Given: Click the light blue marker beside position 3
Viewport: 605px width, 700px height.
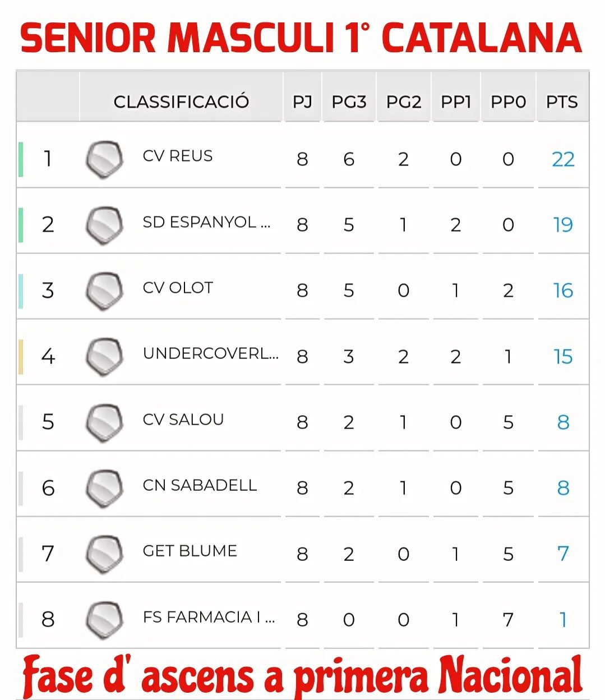Looking at the screenshot, I should [x=21, y=291].
